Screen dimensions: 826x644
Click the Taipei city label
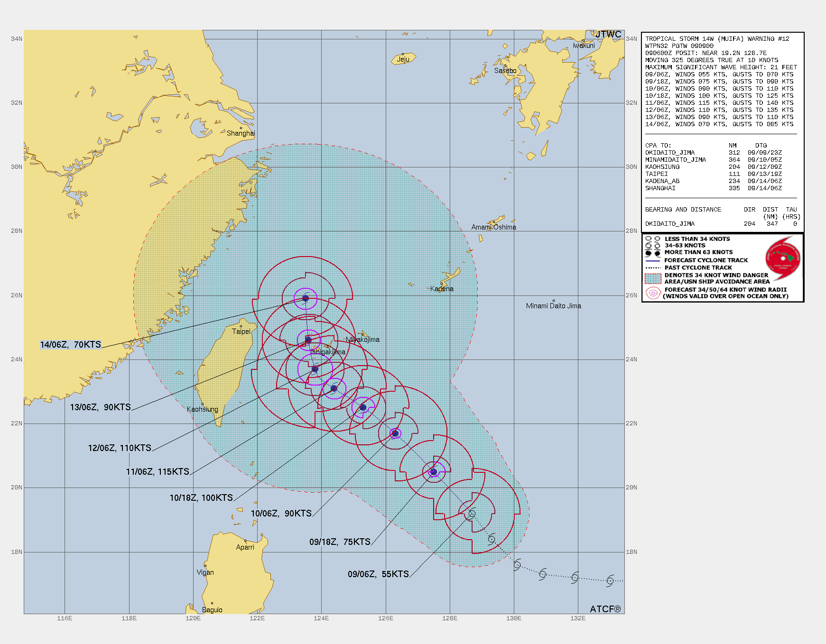pyautogui.click(x=241, y=331)
